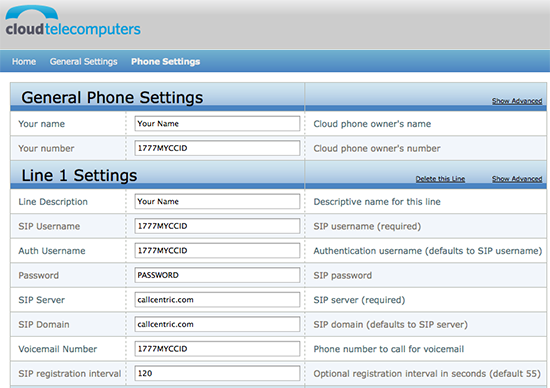
Task: Focus the Your name input field
Action: 217,123
